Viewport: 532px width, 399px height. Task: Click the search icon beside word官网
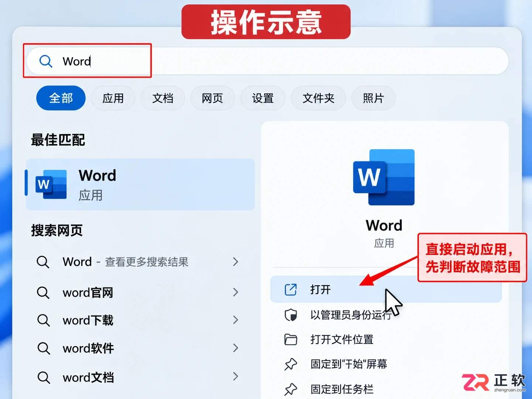pos(43,293)
